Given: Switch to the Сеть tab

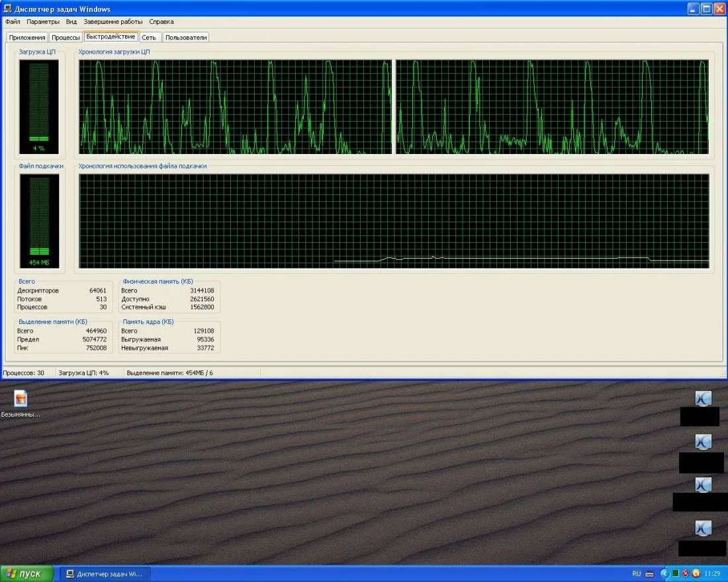Looking at the screenshot, I should tap(149, 38).
